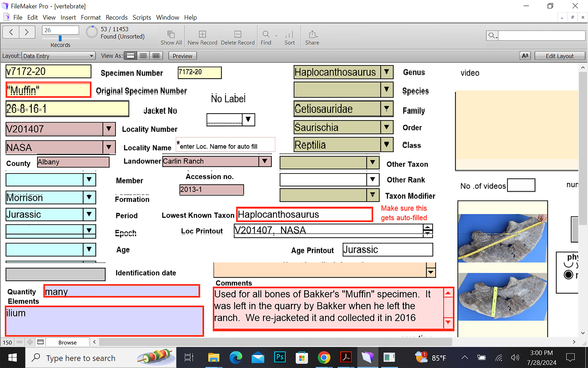
Task: Switch to Form view icon
Action: 130,56
